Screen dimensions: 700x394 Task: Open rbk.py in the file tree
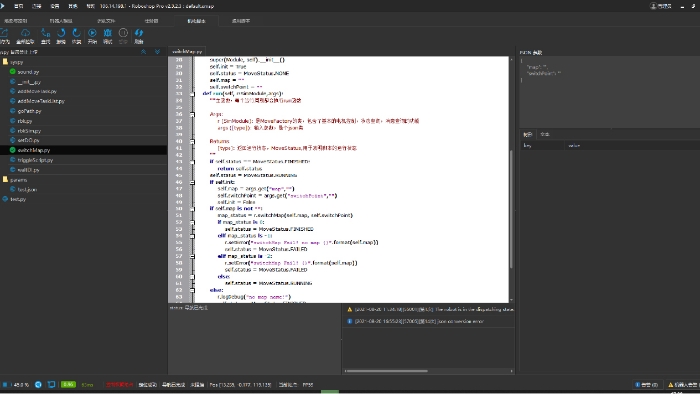[x=25, y=121]
